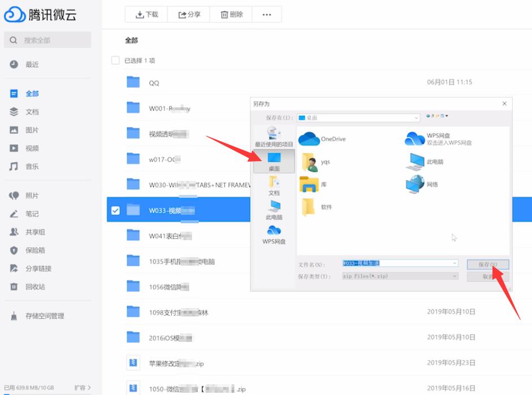The image size is (532, 395).
Task: Select WPS网盘 in dialog places bar
Action: (274, 235)
